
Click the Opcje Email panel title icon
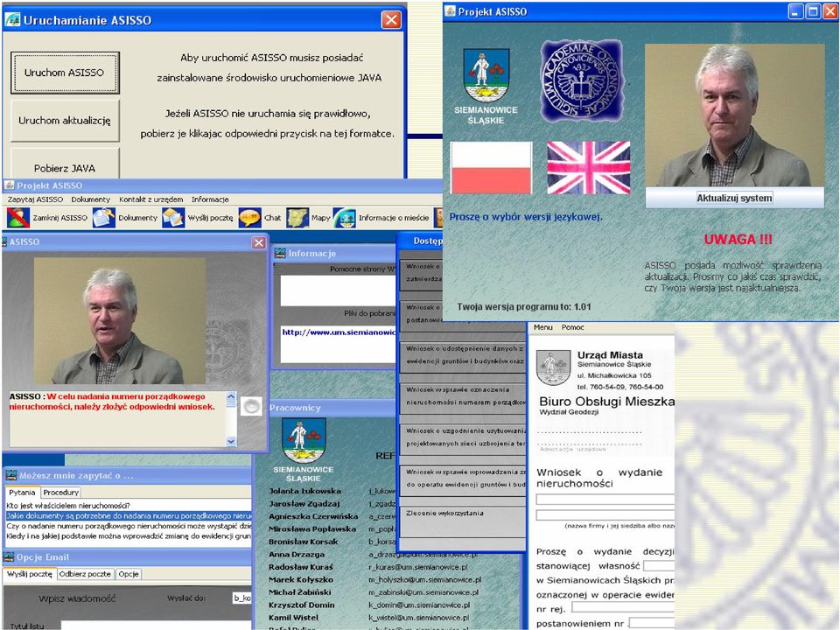9,556
